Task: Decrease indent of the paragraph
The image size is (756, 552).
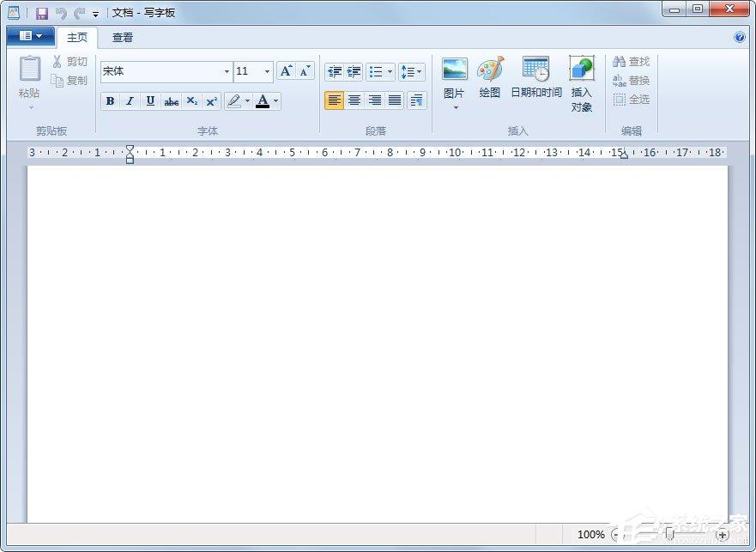Action: click(334, 71)
